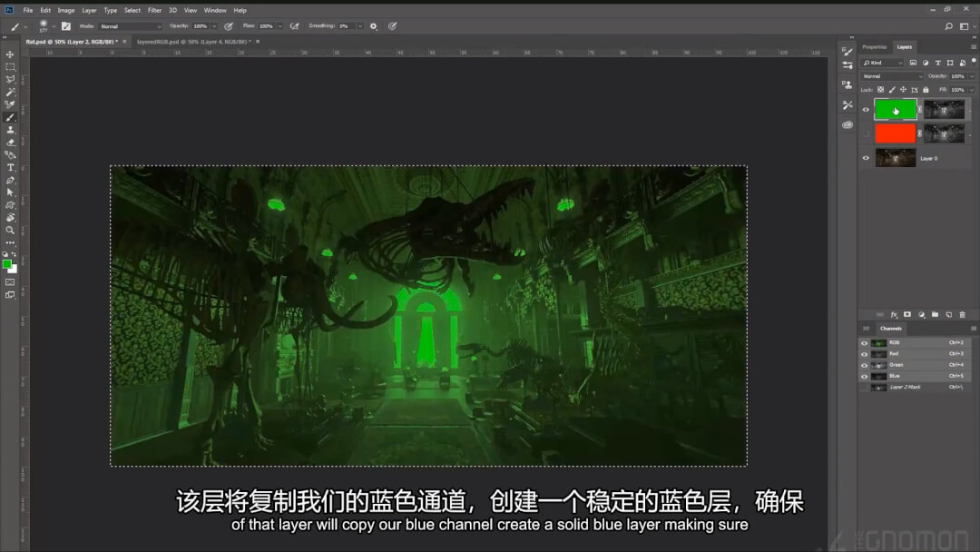Select the Lasso tool in toolbar
Image resolution: width=980 pixels, height=552 pixels.
click(10, 79)
